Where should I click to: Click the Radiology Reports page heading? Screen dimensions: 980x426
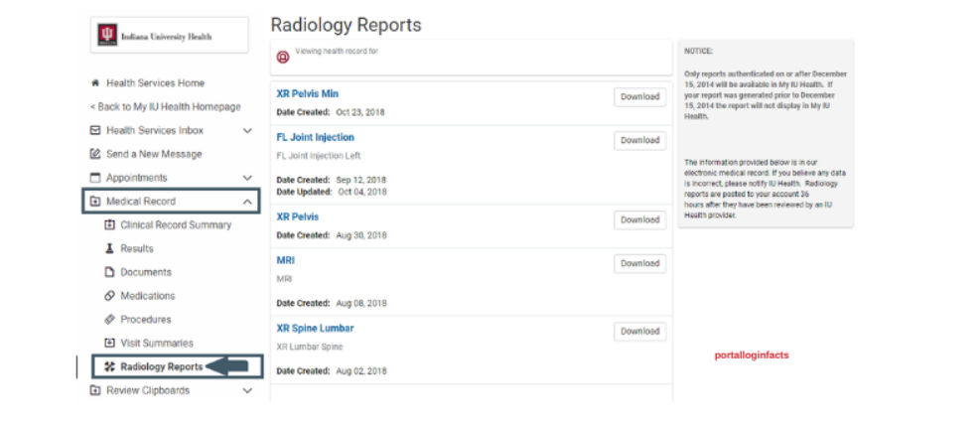(x=347, y=25)
